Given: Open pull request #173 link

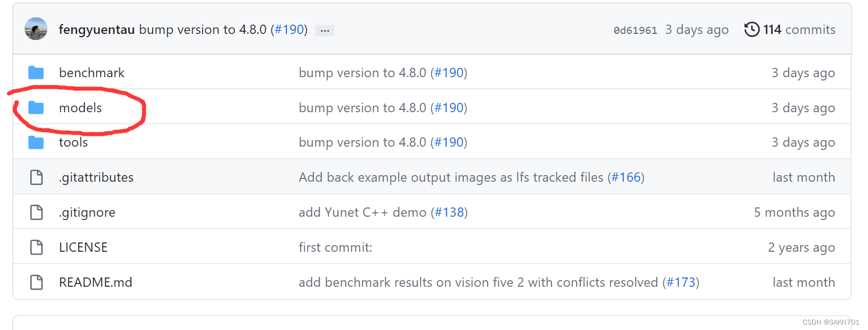Looking at the screenshot, I should pyautogui.click(x=681, y=282).
